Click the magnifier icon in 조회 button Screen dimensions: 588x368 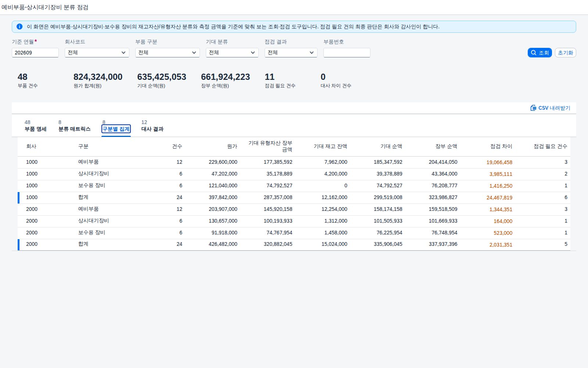tap(534, 53)
